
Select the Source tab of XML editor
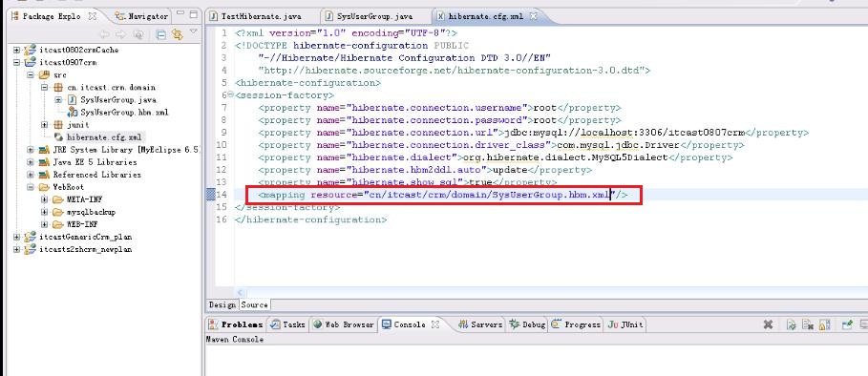point(254,304)
